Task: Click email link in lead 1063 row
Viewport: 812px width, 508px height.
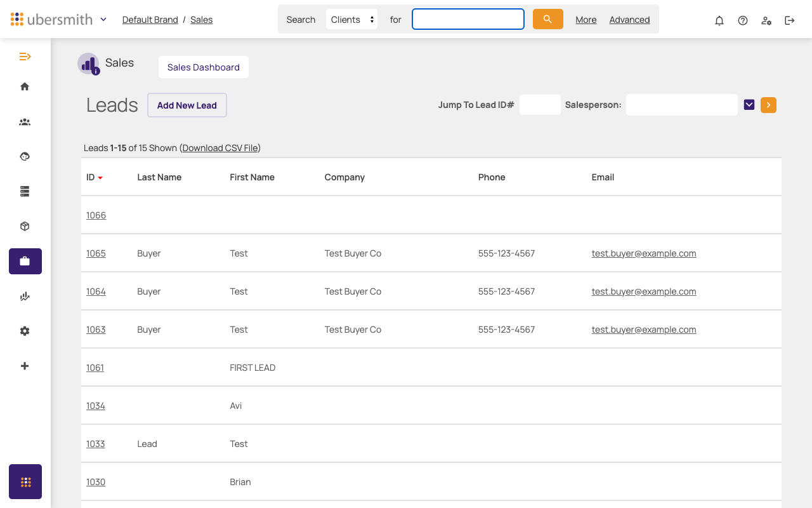Action: (644, 330)
